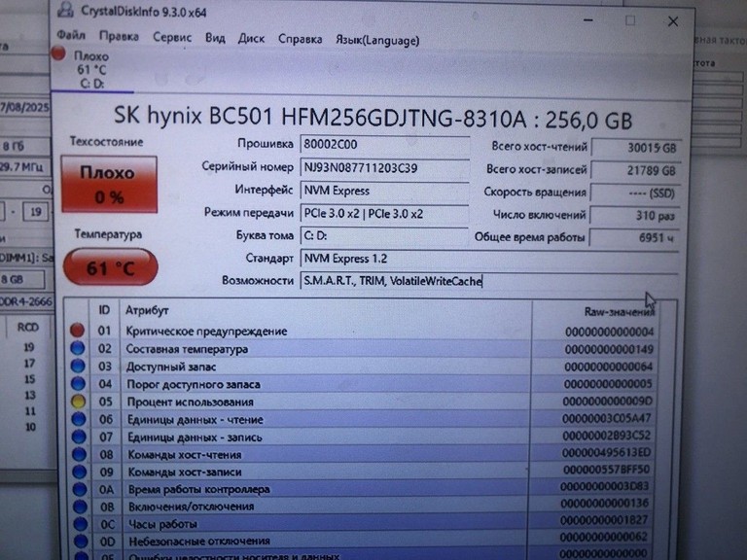Open the Сервис menu
This screenshot has height=560, width=747.
click(172, 37)
